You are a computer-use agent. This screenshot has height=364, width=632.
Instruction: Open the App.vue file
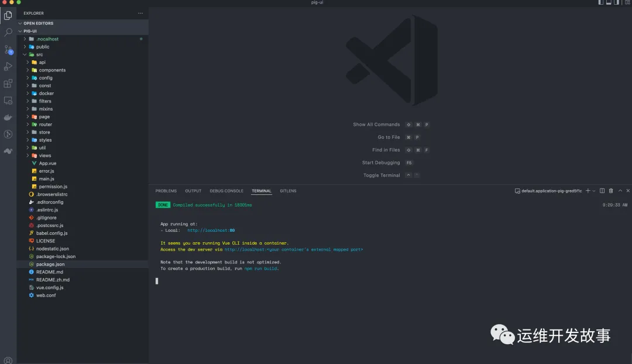point(83,163)
